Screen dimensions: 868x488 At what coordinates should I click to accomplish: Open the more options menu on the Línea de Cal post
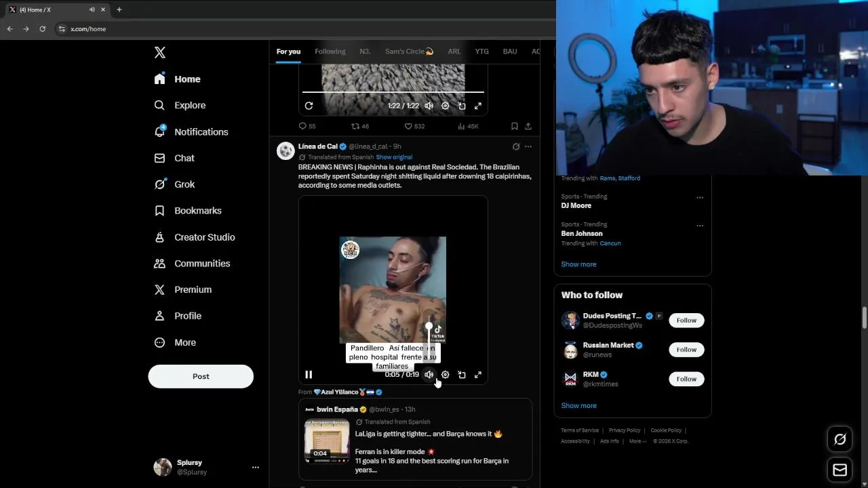tap(528, 146)
